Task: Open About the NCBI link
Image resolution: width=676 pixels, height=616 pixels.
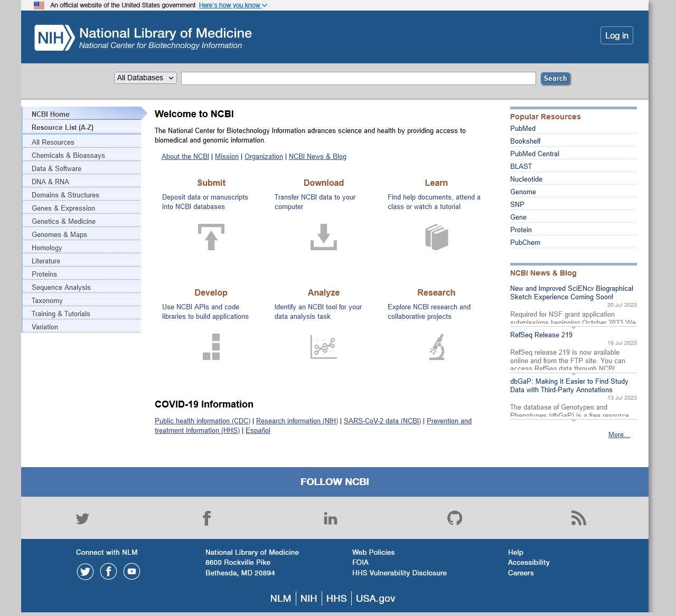Action: tap(185, 157)
